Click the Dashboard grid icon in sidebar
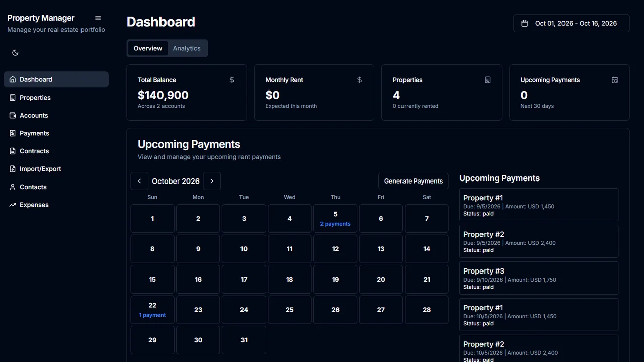The image size is (644, 362). pyautogui.click(x=13, y=79)
